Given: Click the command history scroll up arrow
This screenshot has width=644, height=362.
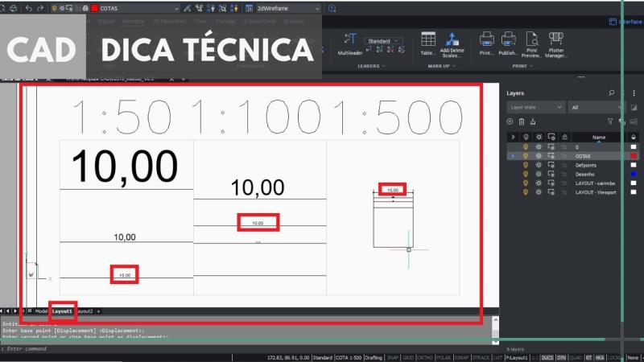Looking at the screenshot, I should (x=495, y=319).
